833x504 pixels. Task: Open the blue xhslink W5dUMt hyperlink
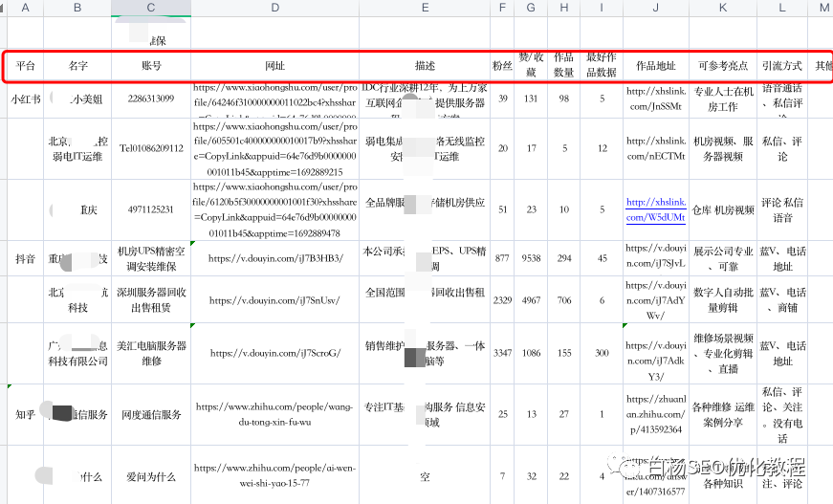[x=656, y=209]
